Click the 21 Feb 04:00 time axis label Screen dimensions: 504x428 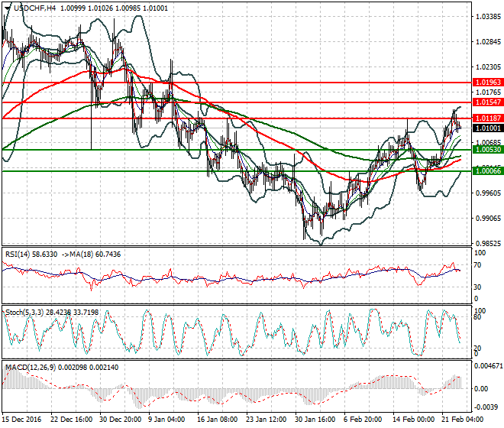(x=462, y=420)
